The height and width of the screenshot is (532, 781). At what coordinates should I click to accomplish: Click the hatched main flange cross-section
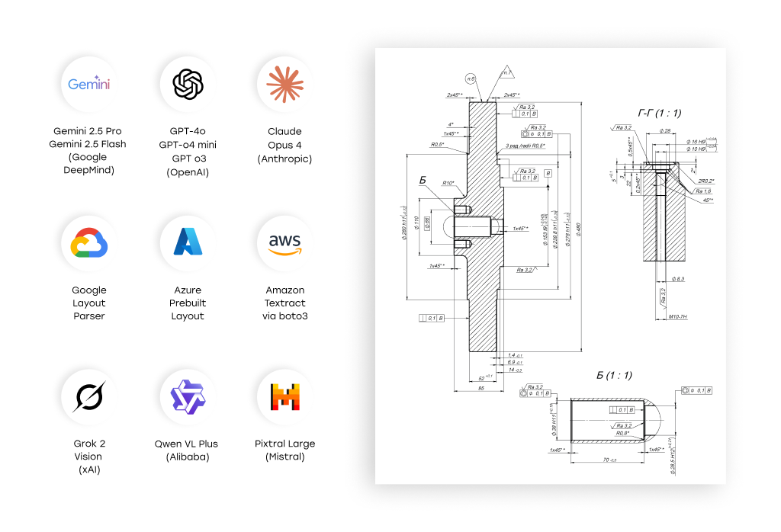pos(483,305)
